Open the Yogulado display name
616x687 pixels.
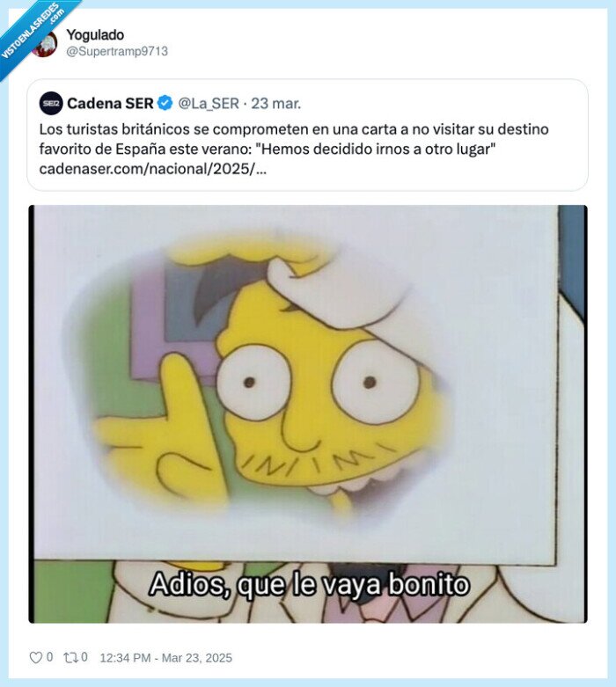point(95,34)
